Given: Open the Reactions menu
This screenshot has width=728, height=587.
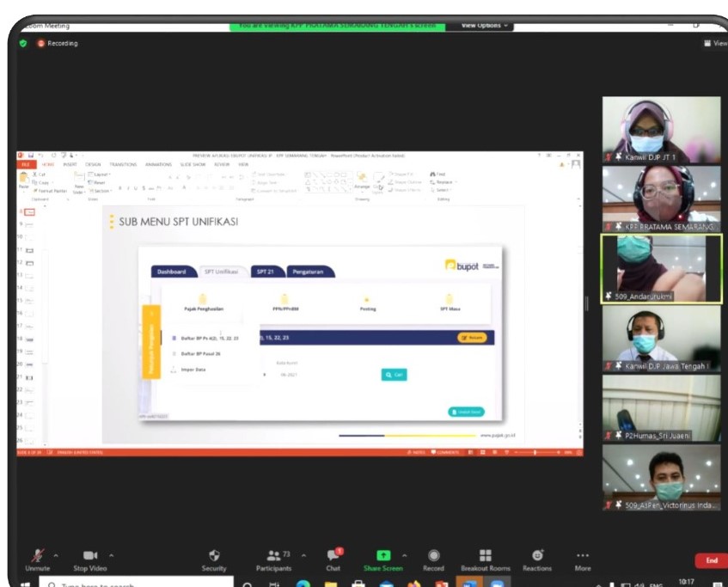Looking at the screenshot, I should click(x=537, y=556).
